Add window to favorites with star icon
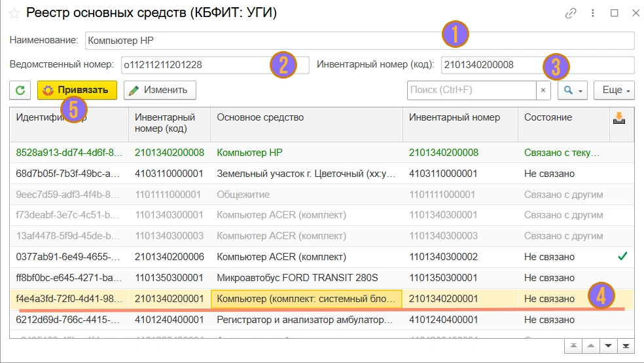This screenshot has width=644, height=363. (x=14, y=14)
